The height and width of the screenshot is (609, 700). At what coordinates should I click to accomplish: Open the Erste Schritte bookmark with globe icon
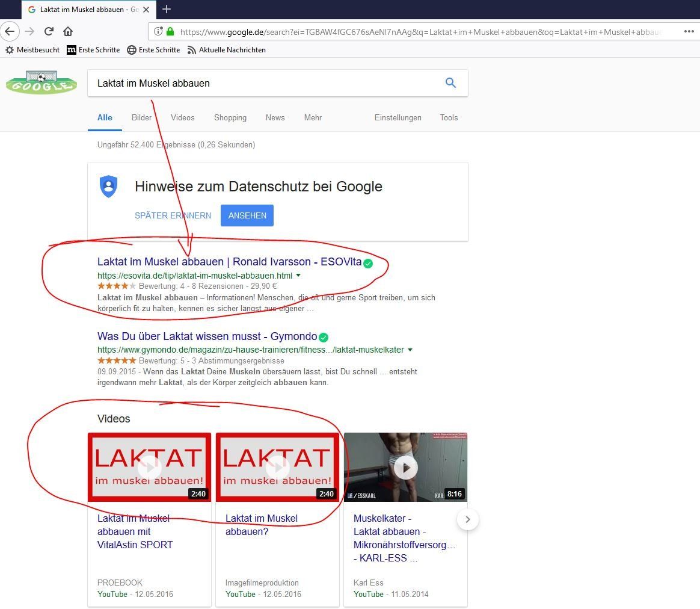point(153,50)
